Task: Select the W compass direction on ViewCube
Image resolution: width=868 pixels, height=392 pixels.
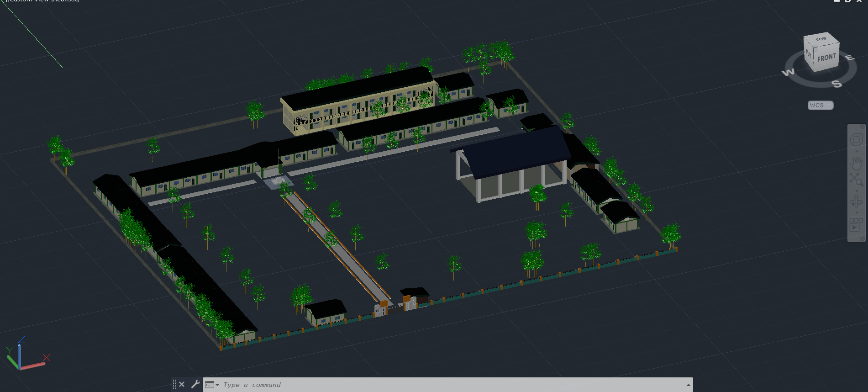Action: coord(789,72)
